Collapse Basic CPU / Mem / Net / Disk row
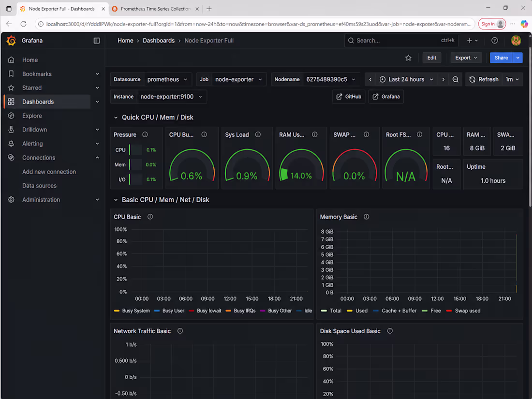 (116, 200)
